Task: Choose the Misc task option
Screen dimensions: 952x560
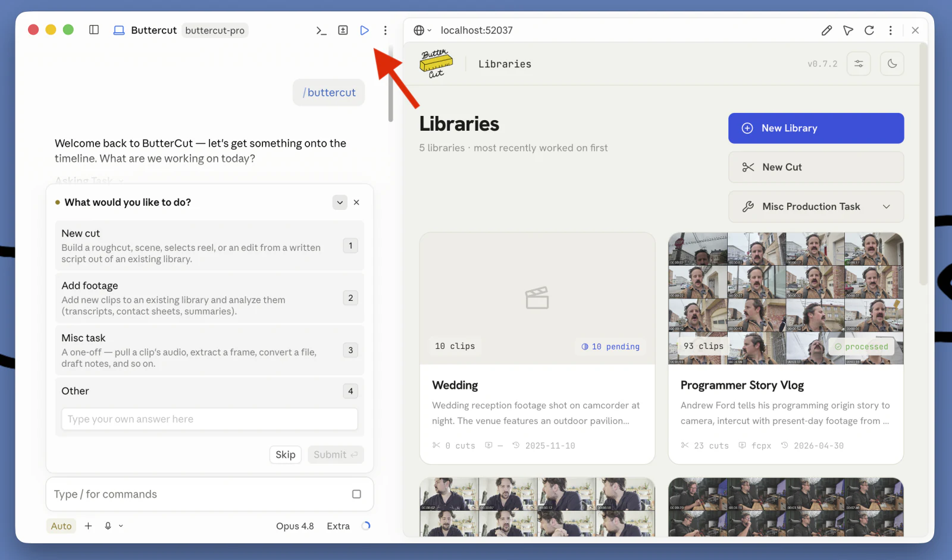Action: click(x=209, y=350)
